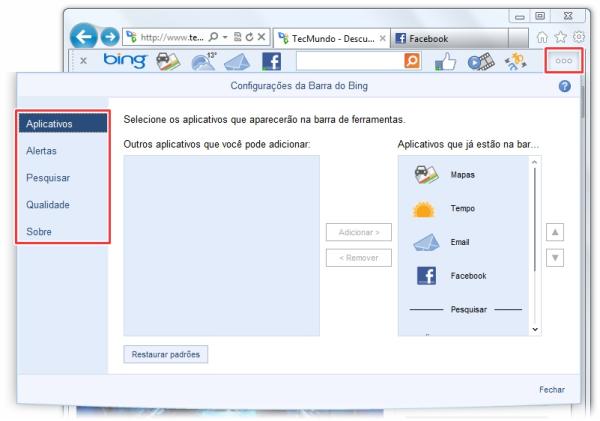Image resolution: width=600 pixels, height=421 pixels.
Task: Click the browser Back arrow button
Action: click(x=83, y=36)
